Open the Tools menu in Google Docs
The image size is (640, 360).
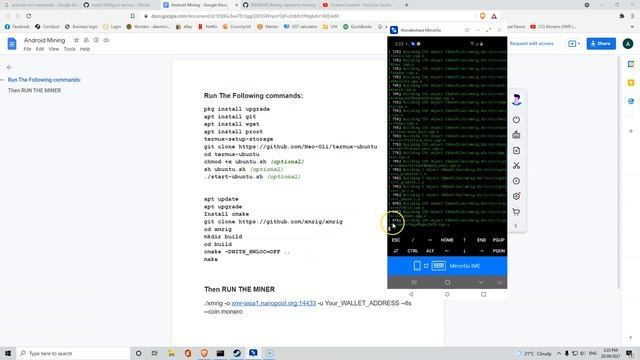(69, 49)
